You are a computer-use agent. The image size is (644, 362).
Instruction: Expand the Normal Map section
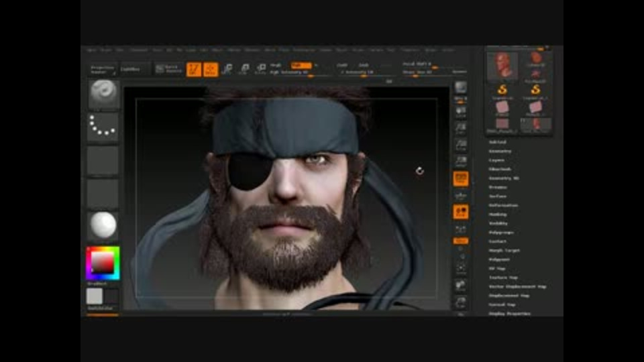click(502, 304)
